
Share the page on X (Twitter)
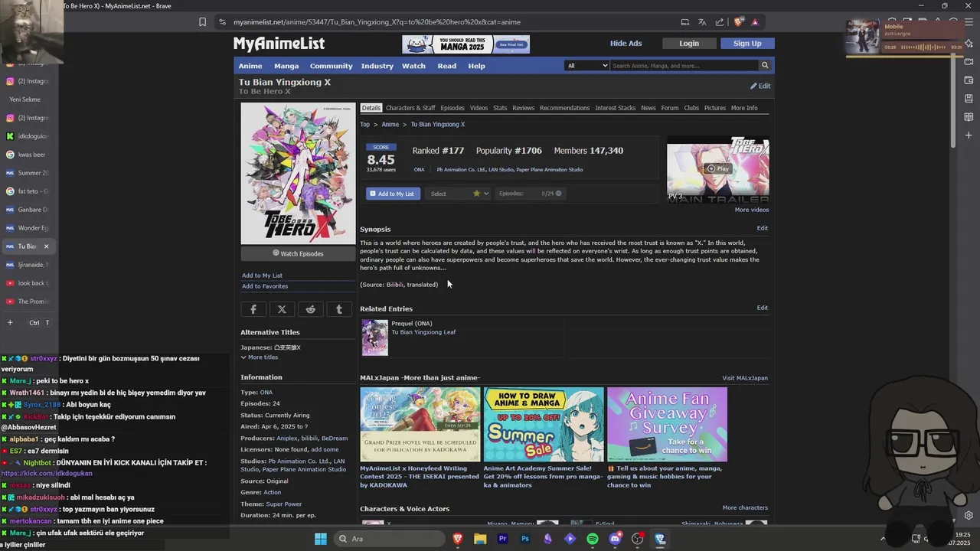[x=282, y=309]
